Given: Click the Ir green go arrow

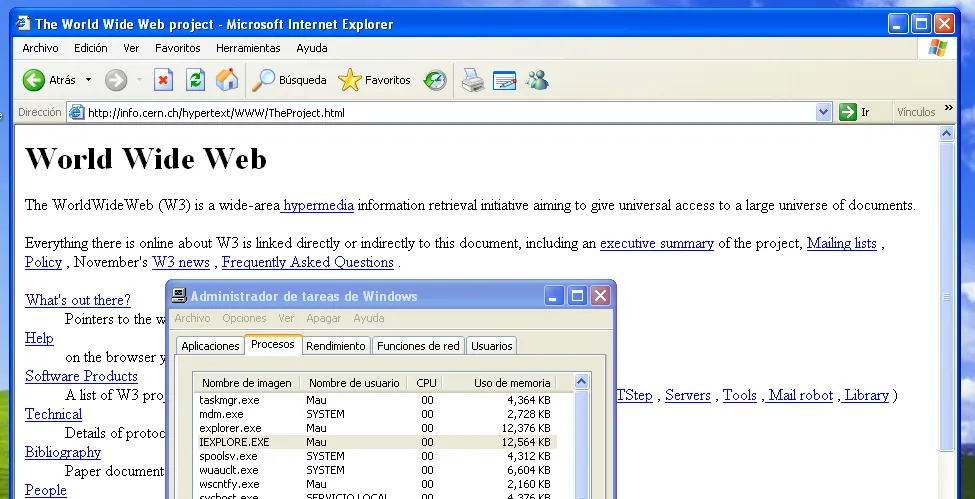Looking at the screenshot, I should [x=848, y=112].
